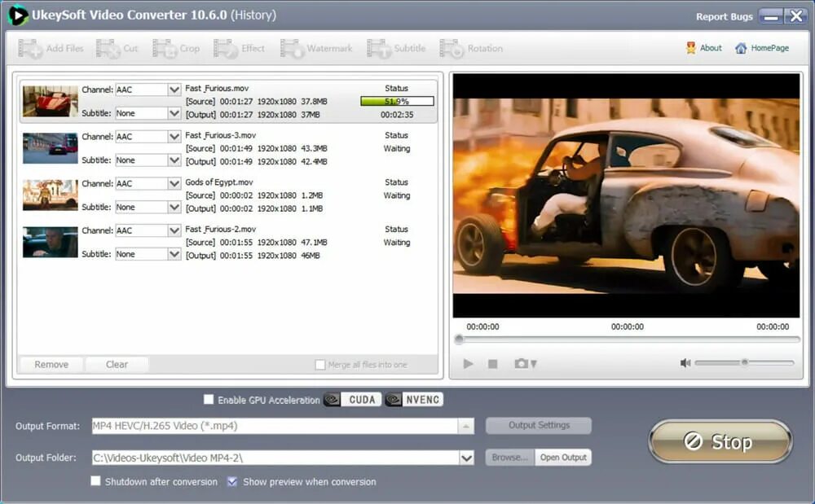Open the Cut tool

(117, 48)
